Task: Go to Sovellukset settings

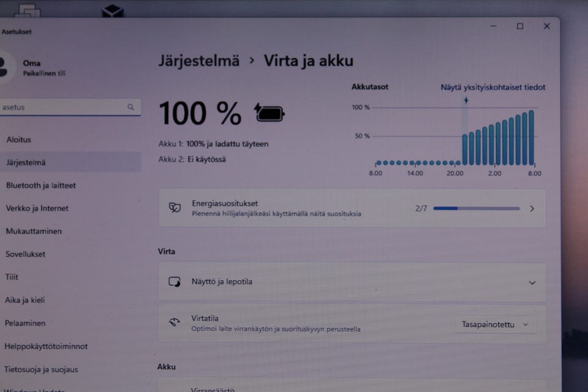Action: pos(25,254)
